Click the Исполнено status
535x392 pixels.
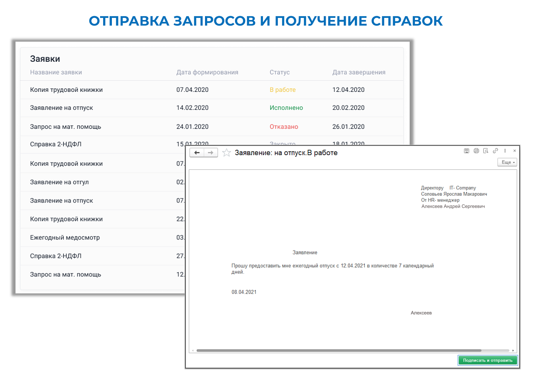(x=286, y=108)
